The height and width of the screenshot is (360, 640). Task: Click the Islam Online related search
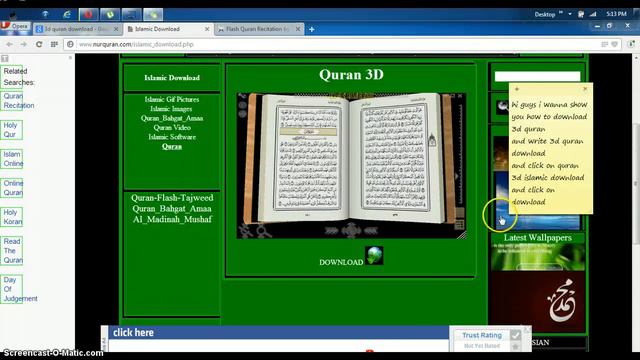pos(13,159)
